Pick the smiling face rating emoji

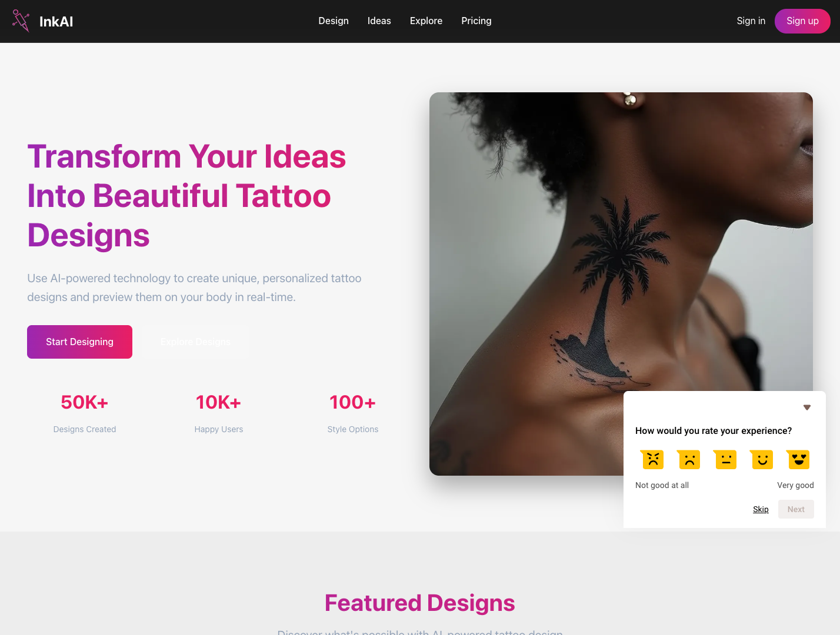pos(762,459)
